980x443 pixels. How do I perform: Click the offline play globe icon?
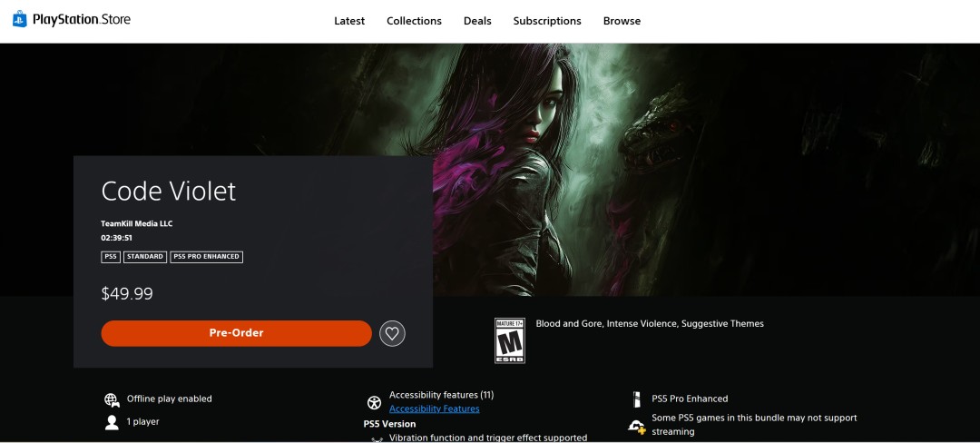click(x=112, y=399)
